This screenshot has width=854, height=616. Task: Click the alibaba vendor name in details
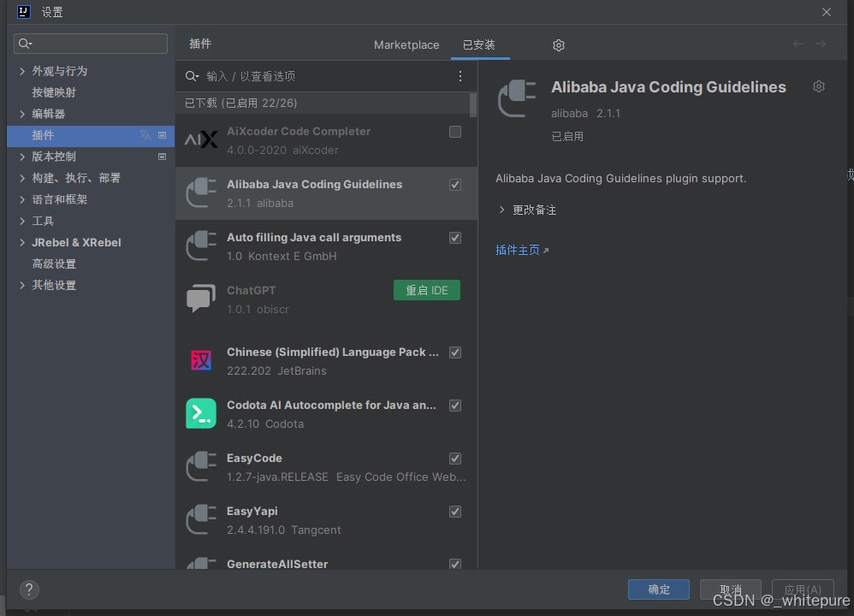(569, 113)
